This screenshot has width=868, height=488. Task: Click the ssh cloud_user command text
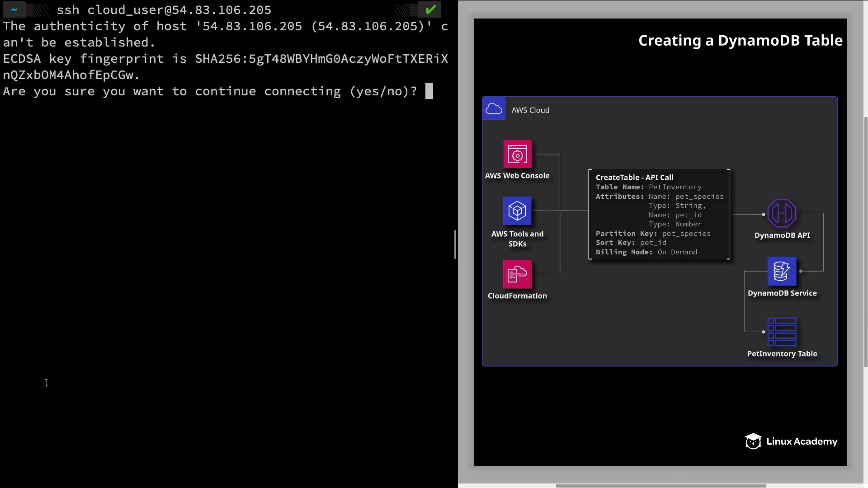pyautogui.click(x=164, y=10)
